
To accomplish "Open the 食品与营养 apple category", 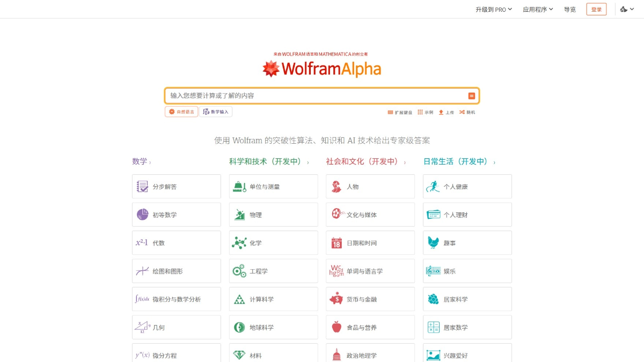I will (370, 327).
